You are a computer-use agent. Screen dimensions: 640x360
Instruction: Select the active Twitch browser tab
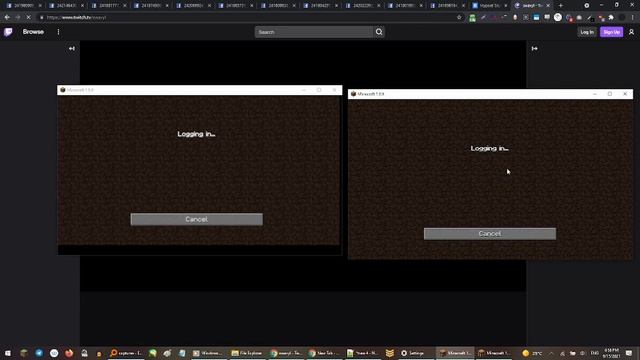click(533, 6)
